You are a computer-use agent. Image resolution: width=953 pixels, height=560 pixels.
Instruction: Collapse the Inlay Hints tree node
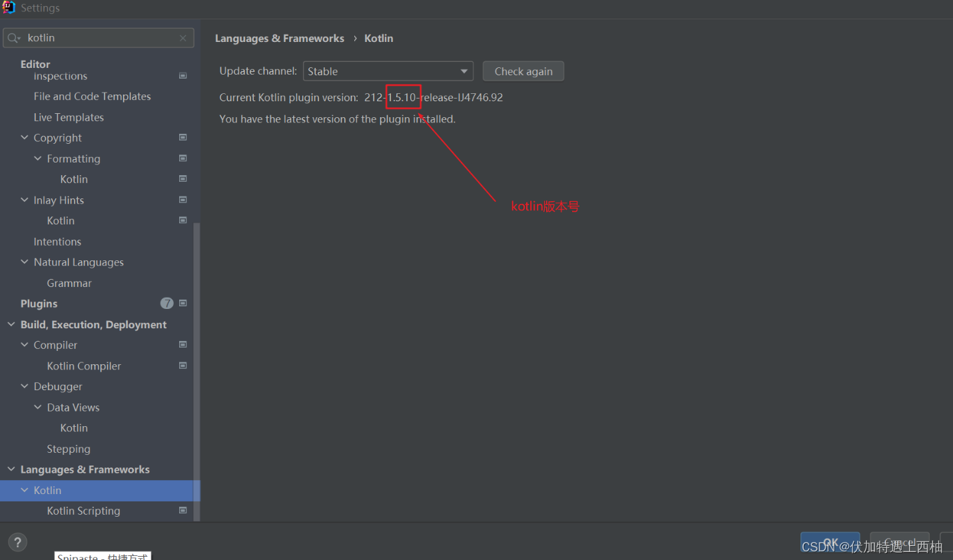25,200
